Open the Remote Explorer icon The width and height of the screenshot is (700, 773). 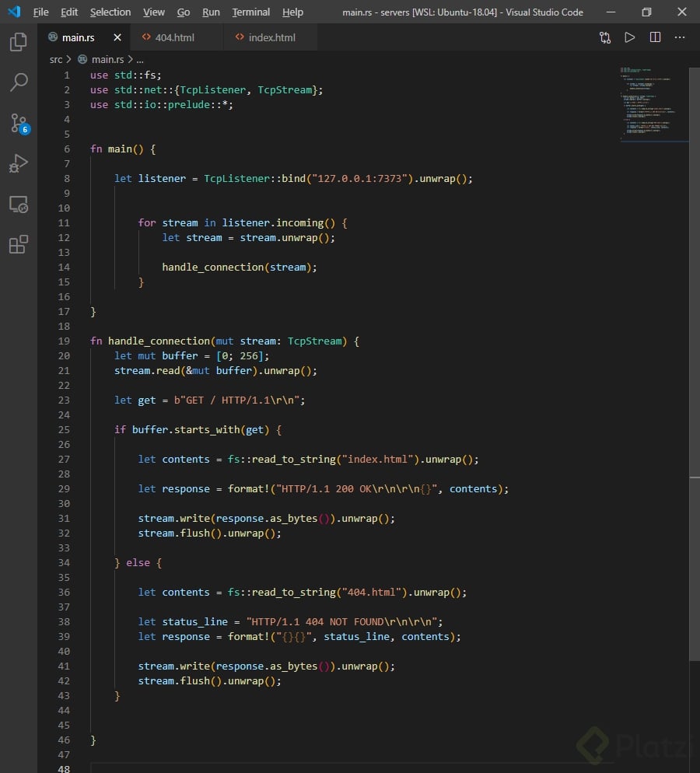pos(19,205)
